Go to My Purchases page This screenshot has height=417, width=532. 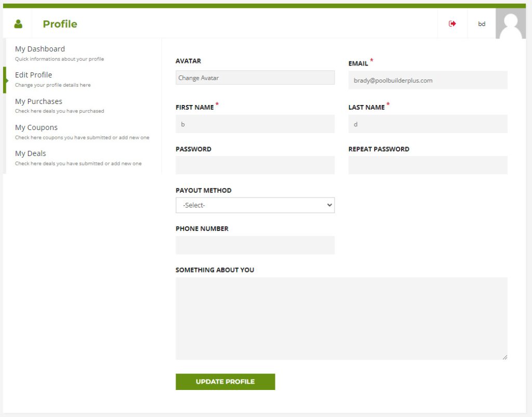[x=38, y=101]
